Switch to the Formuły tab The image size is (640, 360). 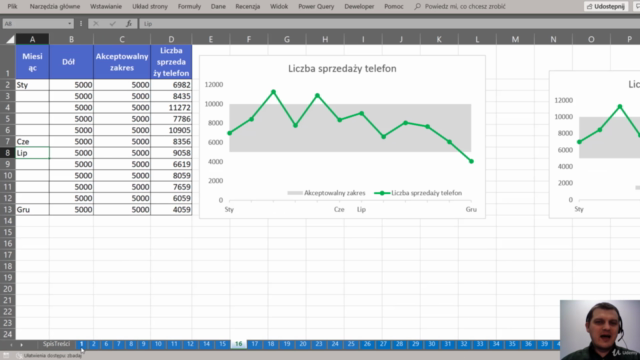click(189, 7)
